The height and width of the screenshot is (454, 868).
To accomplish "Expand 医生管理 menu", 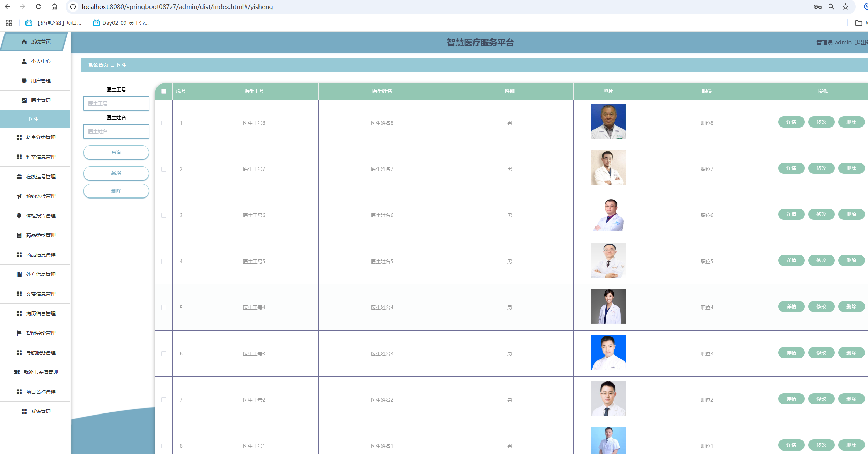I will pyautogui.click(x=35, y=100).
